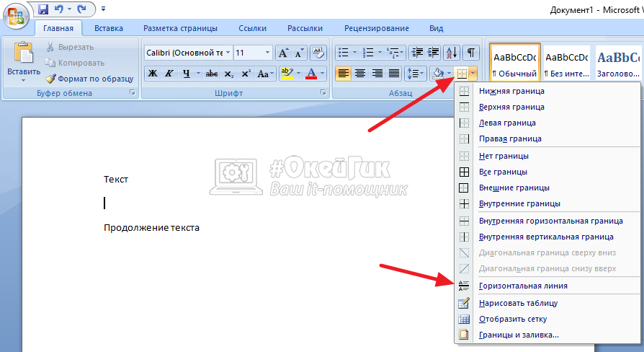Switch to the Вставка tab

108,28
